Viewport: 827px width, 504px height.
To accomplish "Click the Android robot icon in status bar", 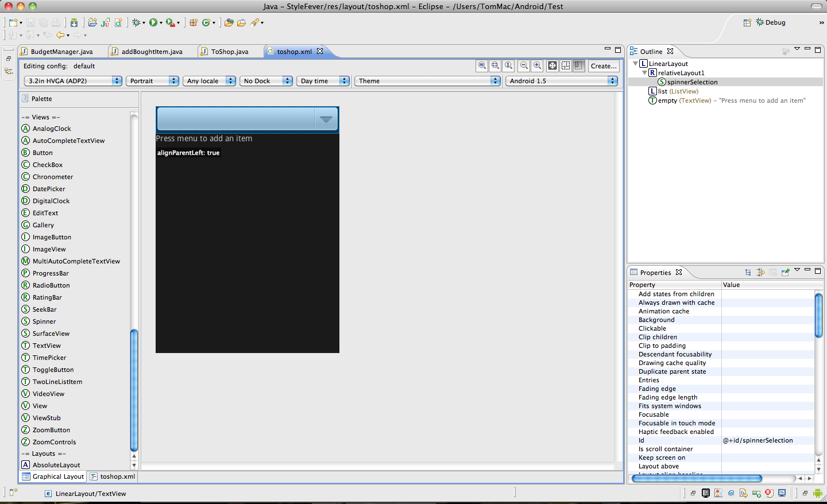I will pos(817,493).
